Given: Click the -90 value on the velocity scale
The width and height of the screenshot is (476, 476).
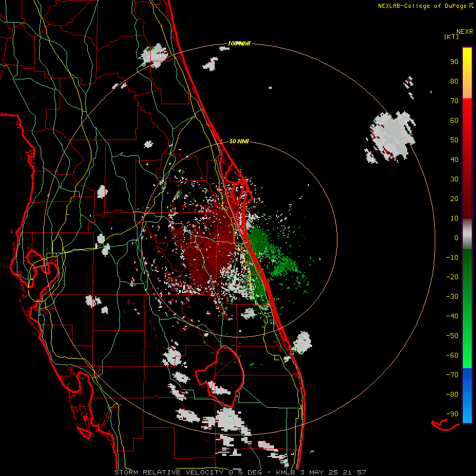Looking at the screenshot, I should point(452,414).
